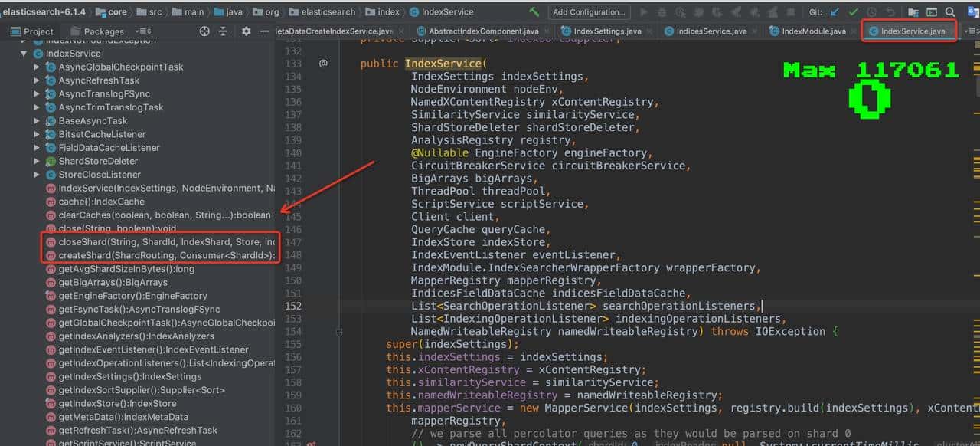
Task: Click the collapse all icon in Project panel
Action: [x=224, y=31]
